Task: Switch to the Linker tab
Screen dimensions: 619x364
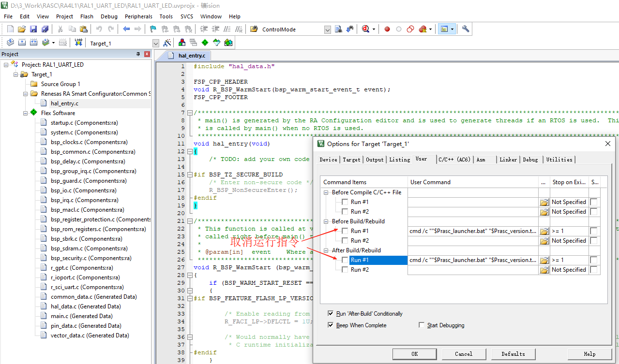Action: (x=508, y=160)
